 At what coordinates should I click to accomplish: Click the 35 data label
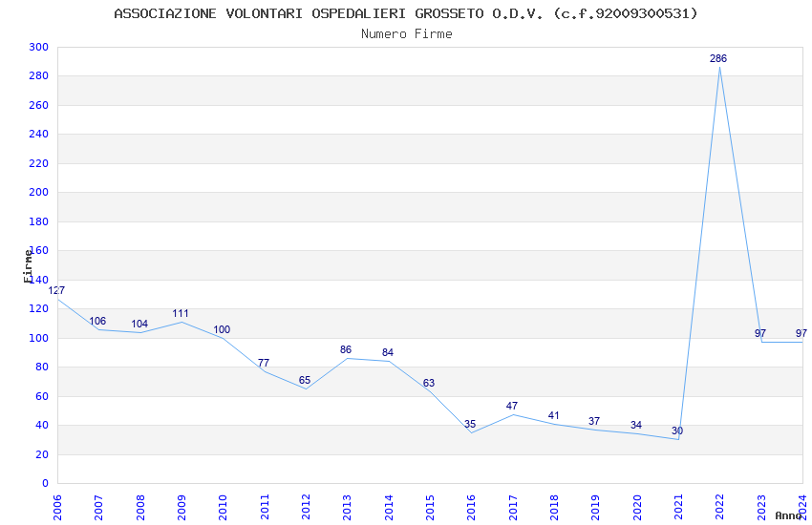pos(470,424)
